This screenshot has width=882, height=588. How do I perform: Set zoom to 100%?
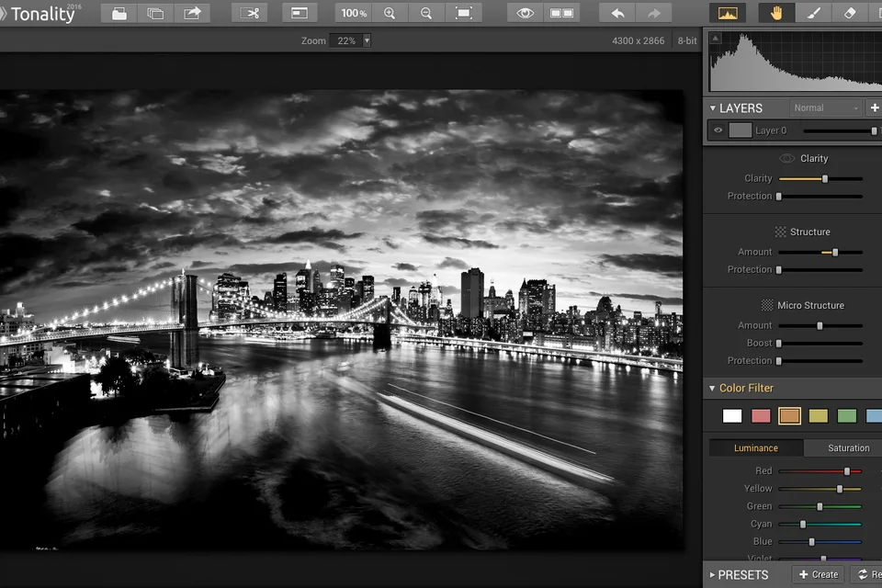(353, 13)
